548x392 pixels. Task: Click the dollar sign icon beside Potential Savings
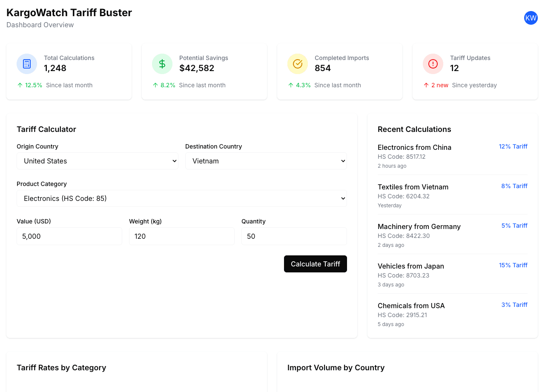pyautogui.click(x=162, y=63)
